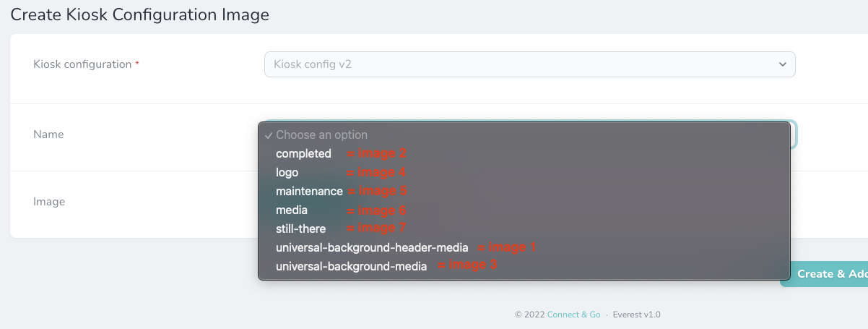This screenshot has height=329, width=868.
Task: Click the chevron arrow beside Kiosk config v2
Action: [x=782, y=64]
